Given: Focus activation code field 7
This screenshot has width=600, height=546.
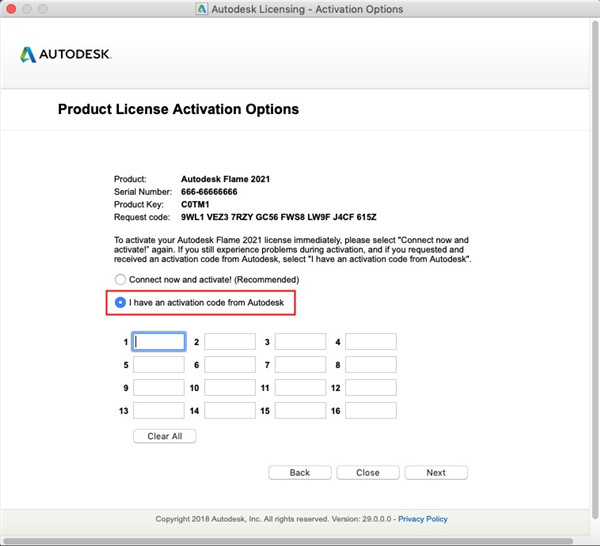Looking at the screenshot, I should pyautogui.click(x=300, y=365).
